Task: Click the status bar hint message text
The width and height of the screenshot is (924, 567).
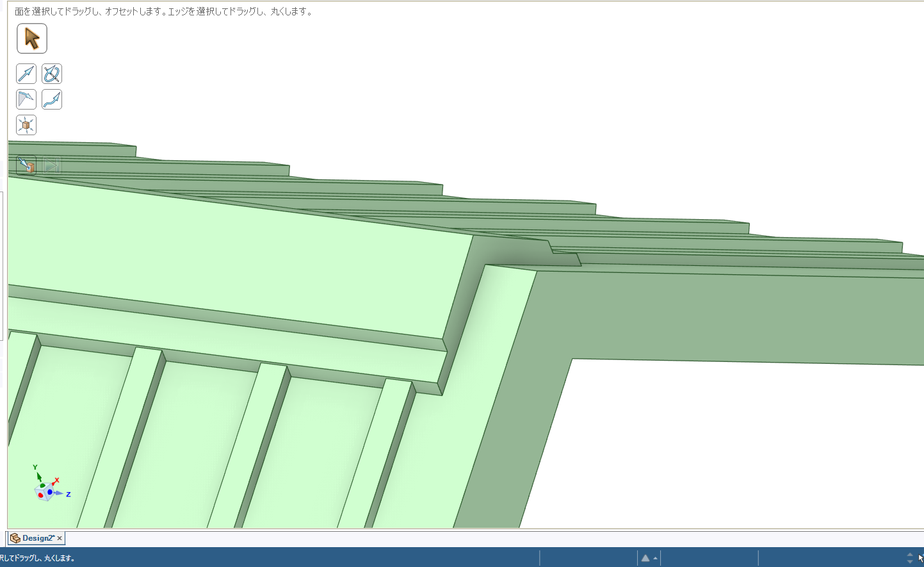Action: click(x=37, y=558)
